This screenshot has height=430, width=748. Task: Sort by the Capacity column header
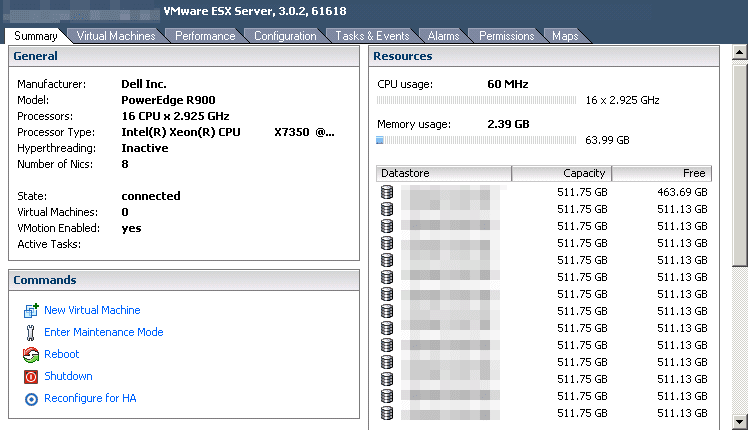561,173
